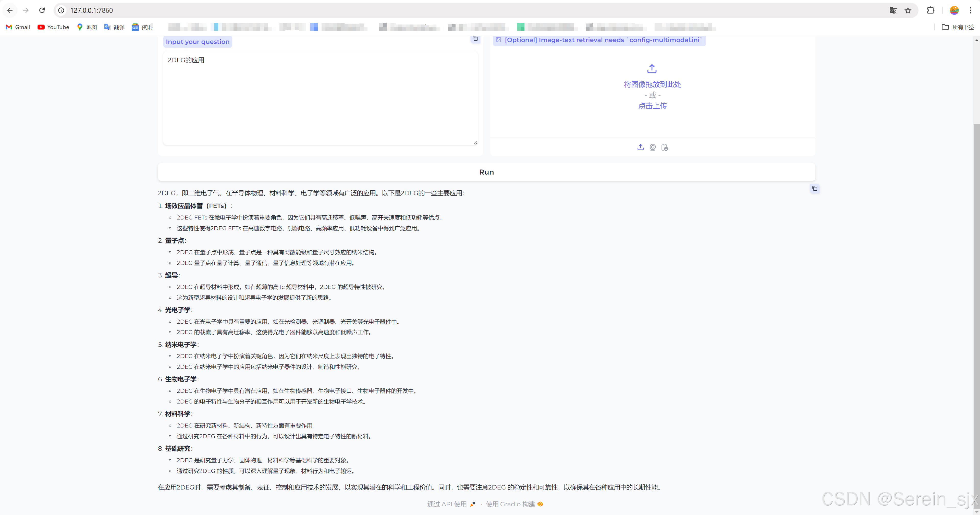This screenshot has height=515, width=980.
Task: Open the 所有书签 bookmarks folder
Action: (958, 27)
